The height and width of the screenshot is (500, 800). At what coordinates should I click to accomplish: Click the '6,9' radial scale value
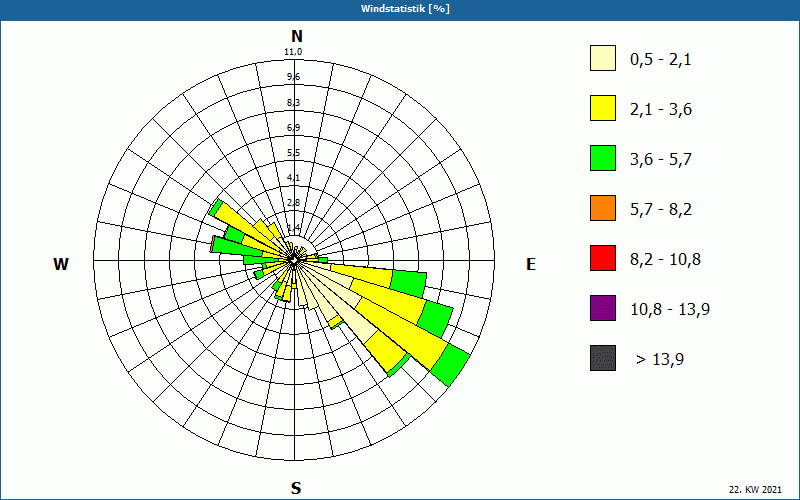point(293,128)
